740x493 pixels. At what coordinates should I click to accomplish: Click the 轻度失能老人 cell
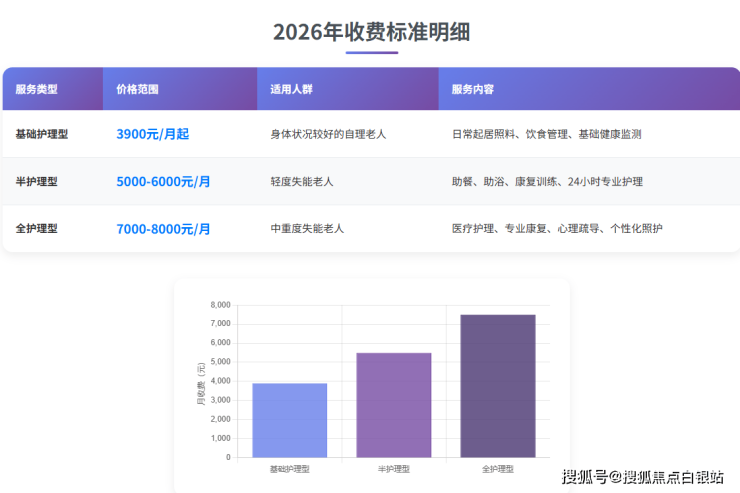[302, 181]
